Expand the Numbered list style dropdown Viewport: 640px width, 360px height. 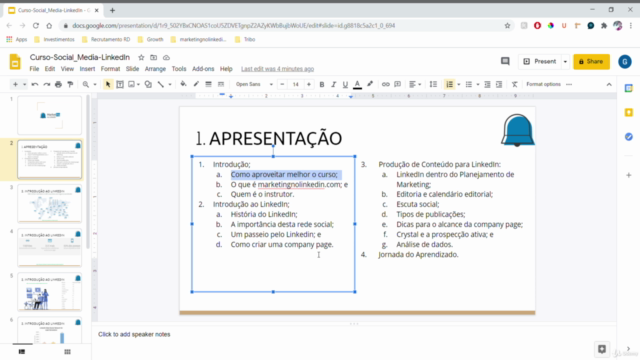point(458,84)
